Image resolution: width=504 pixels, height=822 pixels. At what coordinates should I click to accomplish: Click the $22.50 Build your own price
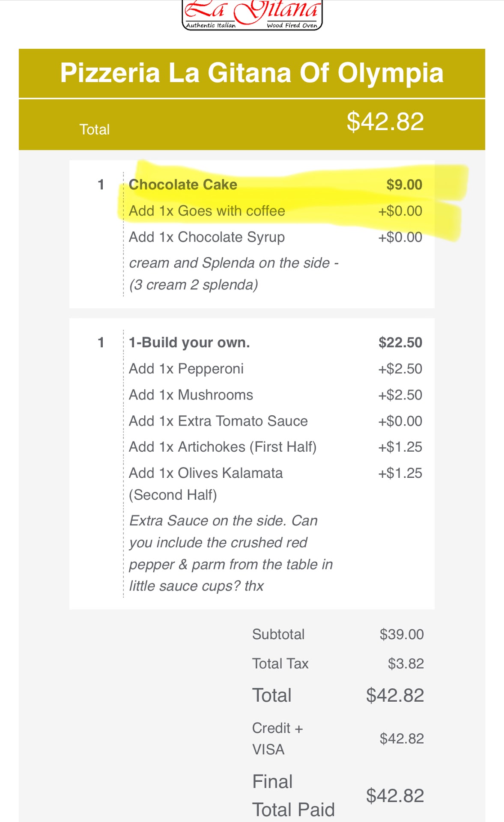[400, 342]
